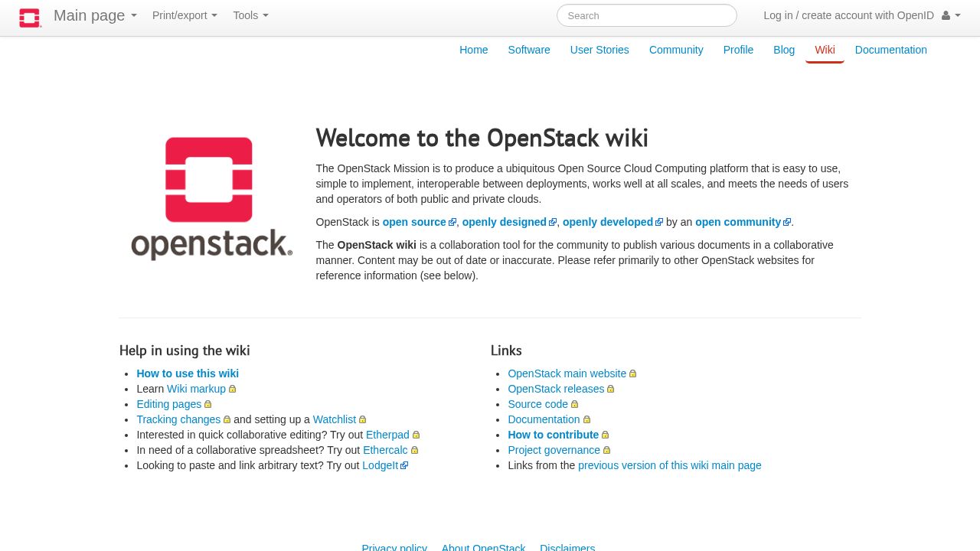Open OpenStack main website link
Screen dimensions: 980x551
pos(572,373)
